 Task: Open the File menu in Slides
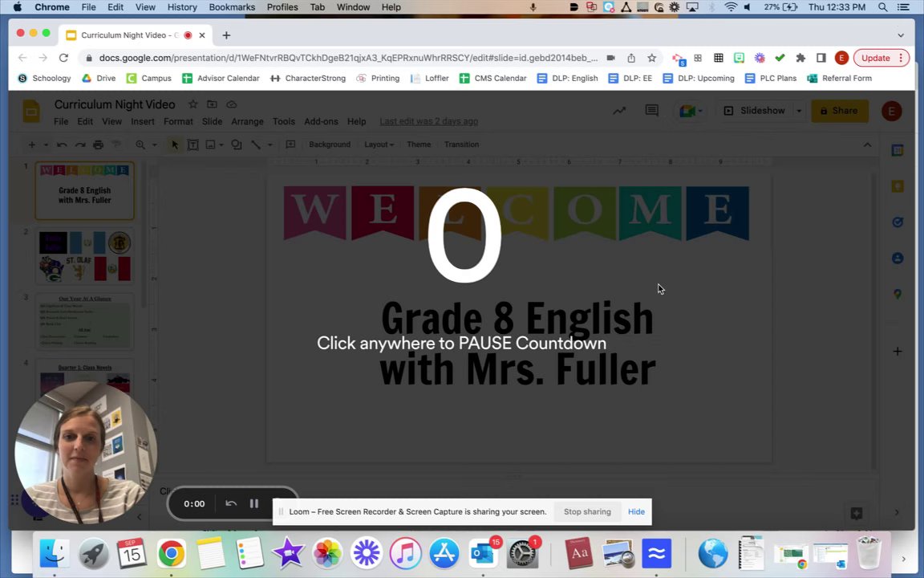(61, 121)
